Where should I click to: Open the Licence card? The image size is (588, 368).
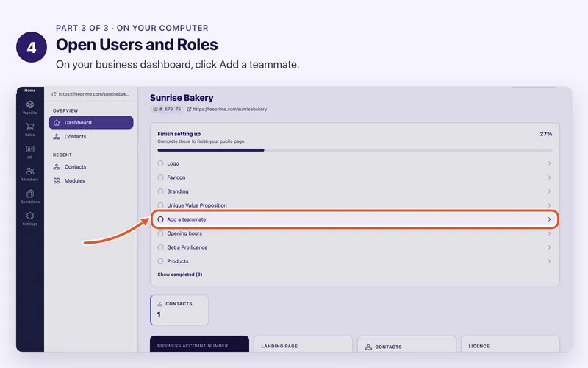pos(510,344)
